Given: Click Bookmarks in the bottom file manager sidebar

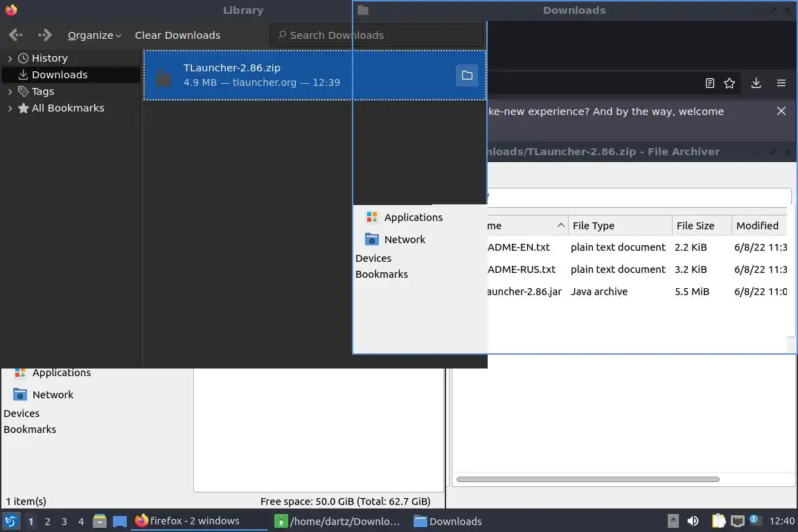Looking at the screenshot, I should click(30, 429).
